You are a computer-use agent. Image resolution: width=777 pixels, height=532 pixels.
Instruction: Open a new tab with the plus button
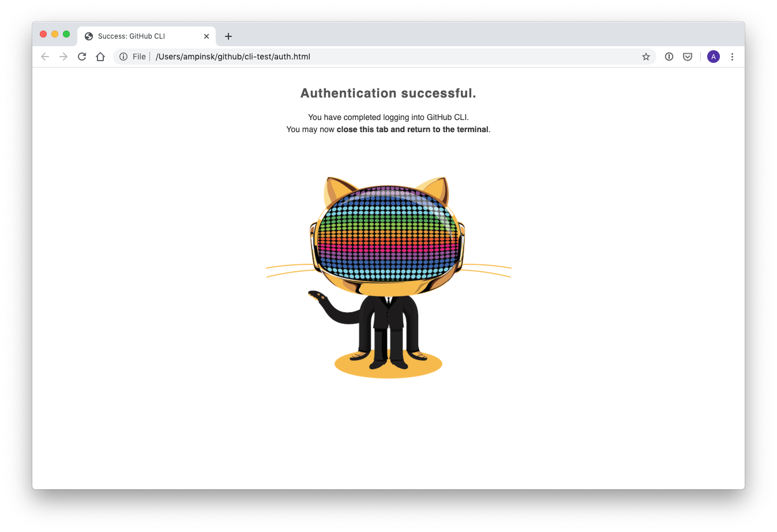tap(228, 36)
